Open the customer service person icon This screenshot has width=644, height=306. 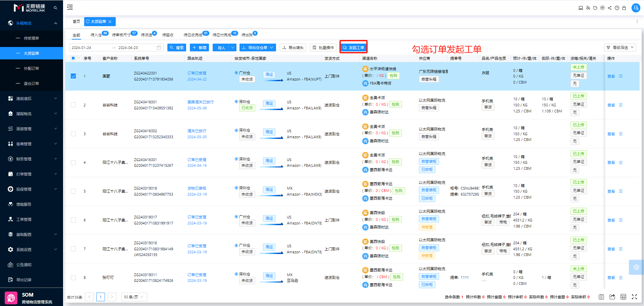588,8
